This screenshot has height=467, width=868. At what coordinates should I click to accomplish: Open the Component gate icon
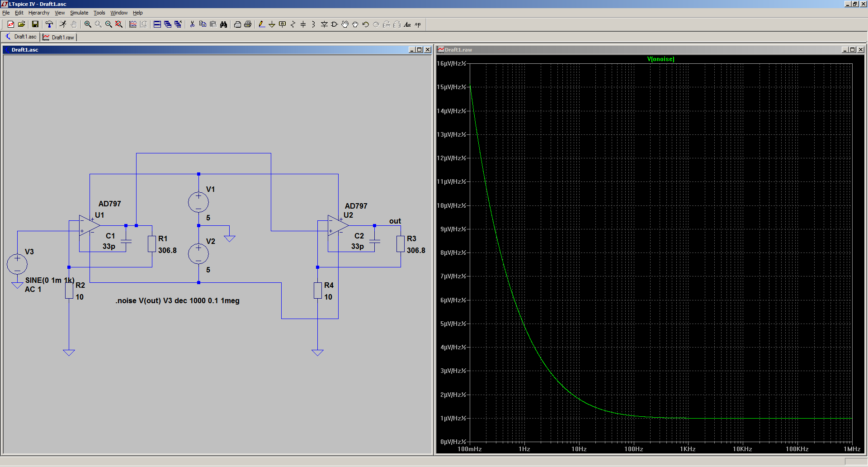coord(335,24)
